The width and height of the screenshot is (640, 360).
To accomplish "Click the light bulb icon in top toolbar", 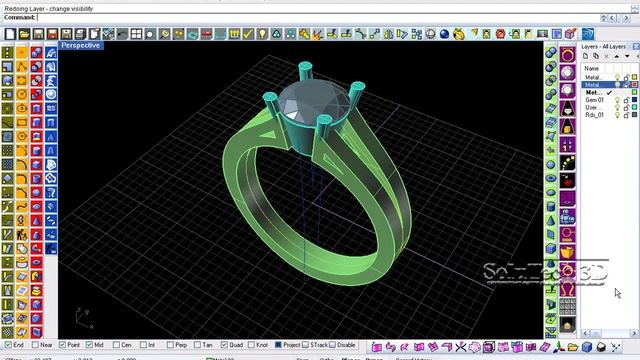I will point(262,34).
